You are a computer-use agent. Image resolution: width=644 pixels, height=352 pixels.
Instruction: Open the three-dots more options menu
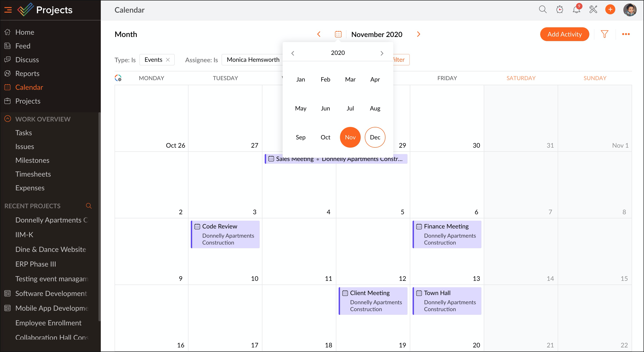[x=626, y=34]
